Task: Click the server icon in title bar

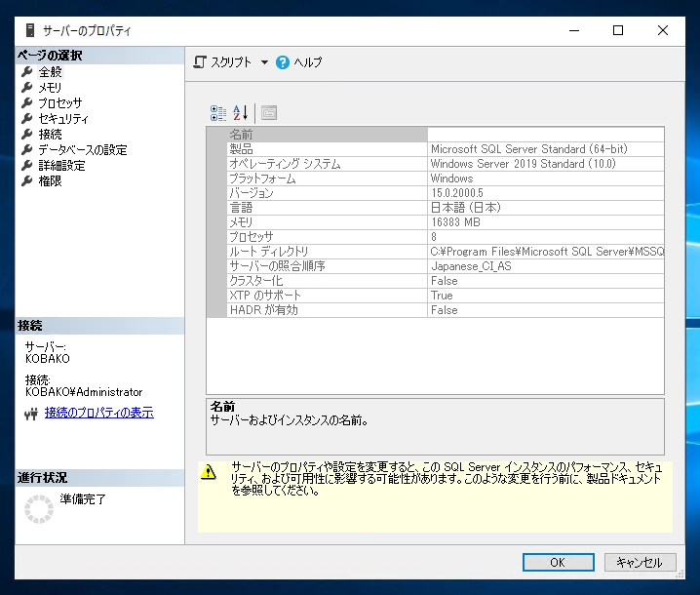Action: (30, 30)
